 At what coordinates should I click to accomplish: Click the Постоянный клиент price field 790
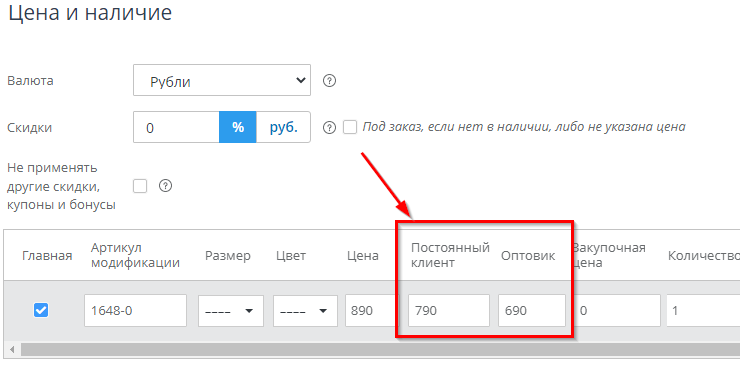(x=449, y=311)
